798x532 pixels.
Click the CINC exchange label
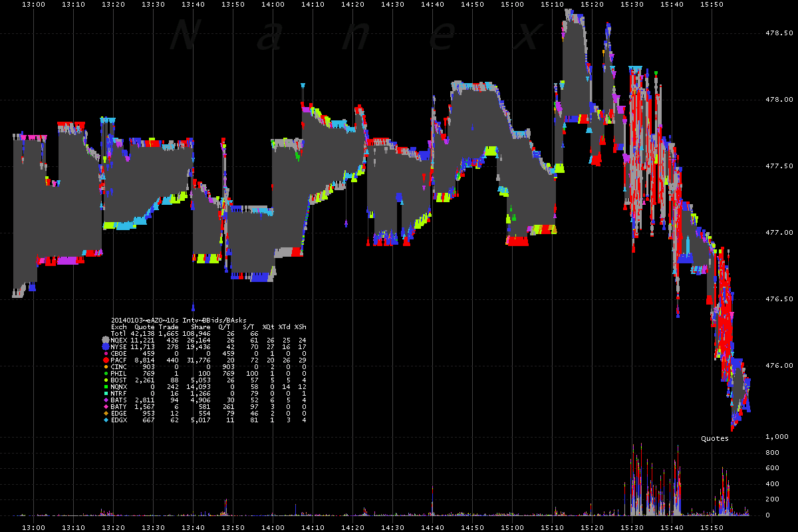coord(118,366)
